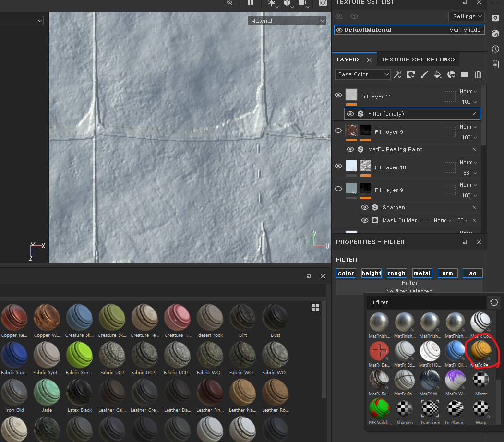
Task: Click the smart material icon in Layers toolbar
Action: tap(451, 74)
